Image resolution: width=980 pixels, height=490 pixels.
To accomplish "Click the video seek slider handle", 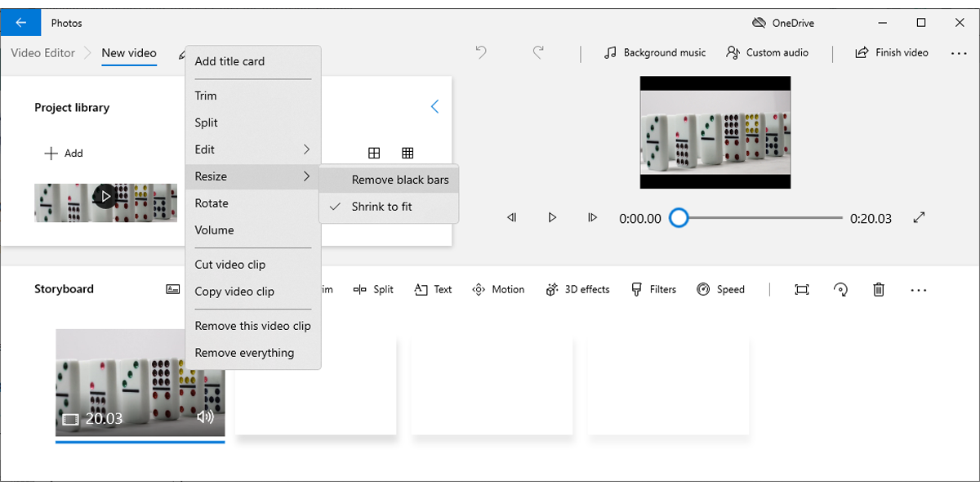I will 679,218.
